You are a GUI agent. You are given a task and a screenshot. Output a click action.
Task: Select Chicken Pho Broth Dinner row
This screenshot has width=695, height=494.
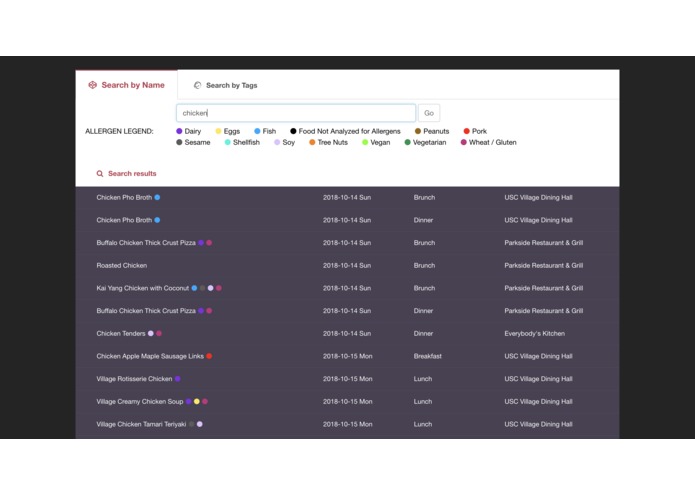point(348,220)
